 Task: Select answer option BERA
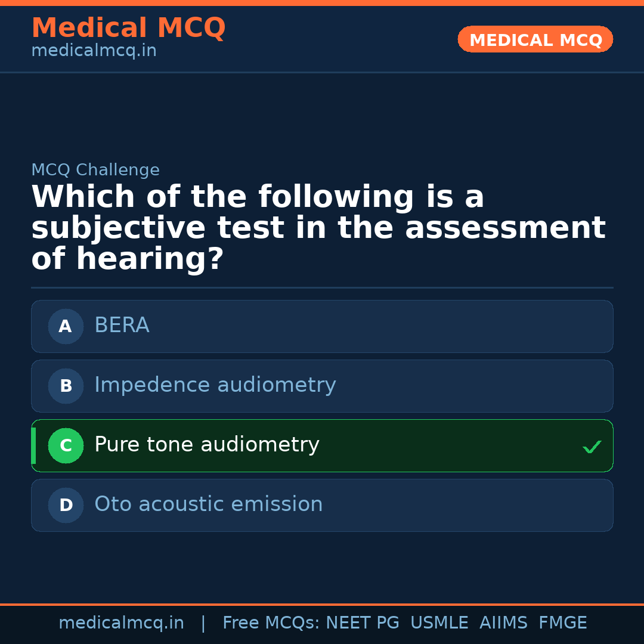(322, 326)
